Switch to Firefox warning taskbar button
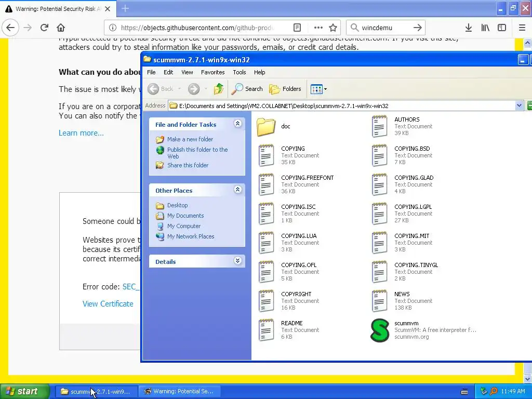This screenshot has width=532, height=399. [x=179, y=392]
